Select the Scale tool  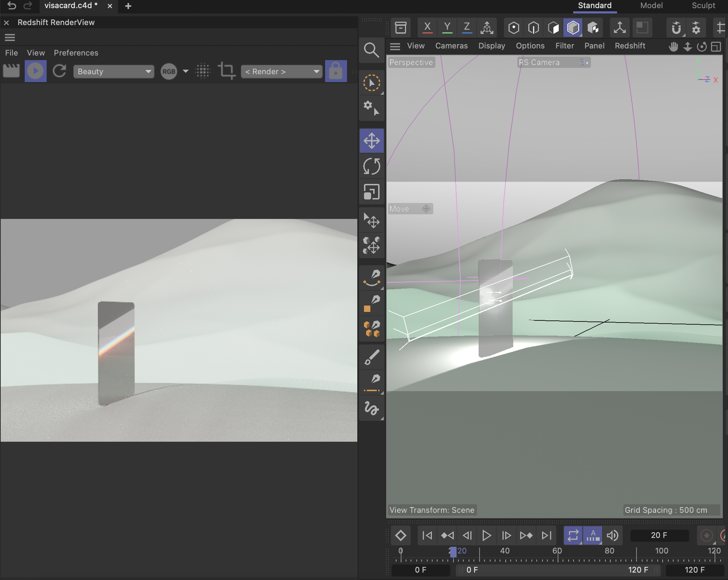click(371, 192)
